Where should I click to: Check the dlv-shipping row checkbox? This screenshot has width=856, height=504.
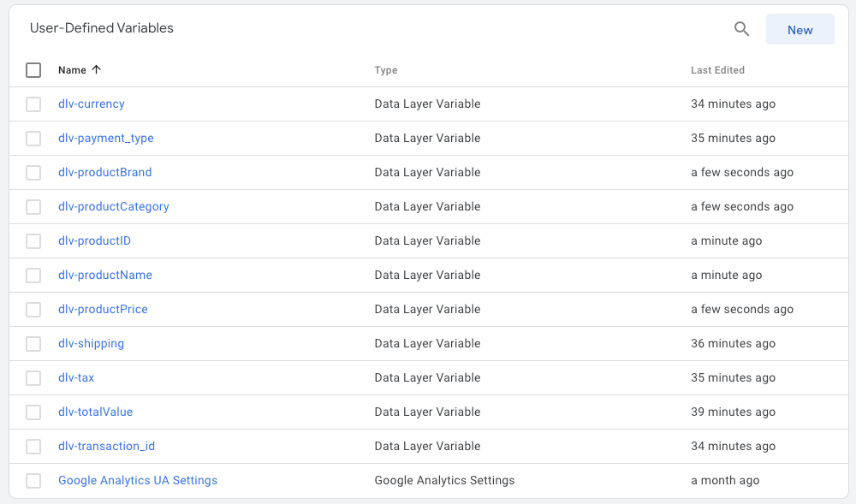pos(33,343)
